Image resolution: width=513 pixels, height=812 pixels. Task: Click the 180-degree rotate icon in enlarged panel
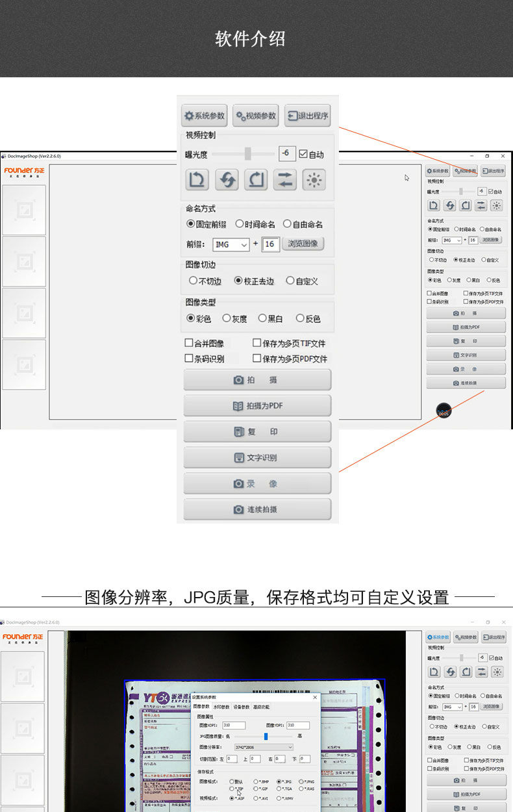pos(227,179)
